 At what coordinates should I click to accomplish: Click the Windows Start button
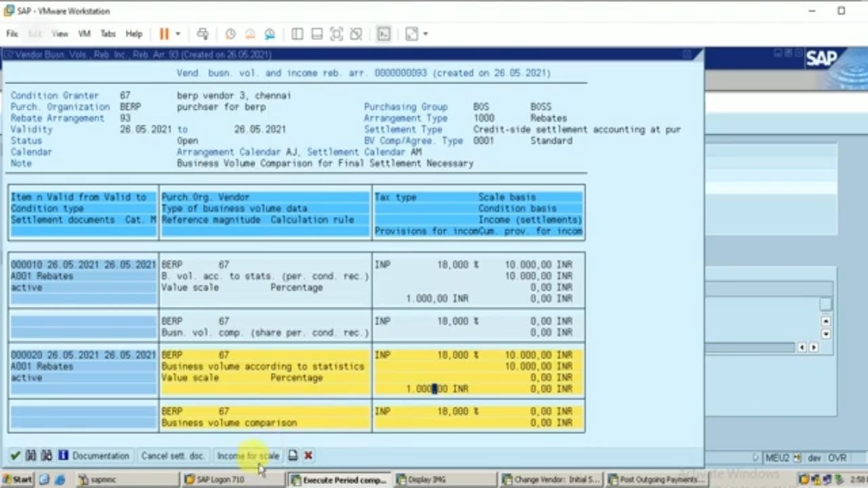click(x=17, y=479)
